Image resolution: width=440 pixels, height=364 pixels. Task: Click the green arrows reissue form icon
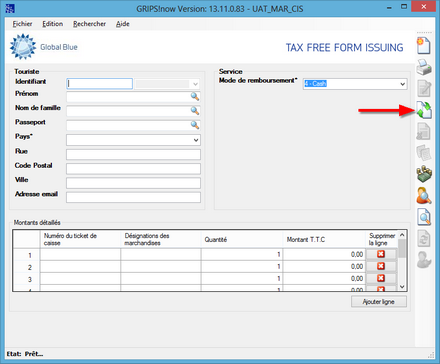point(424,110)
